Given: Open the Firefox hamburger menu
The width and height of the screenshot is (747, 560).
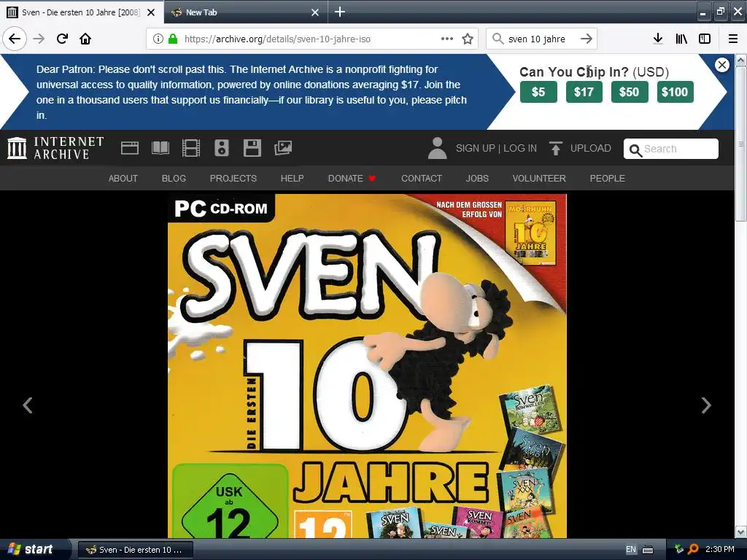Looking at the screenshot, I should 732,39.
